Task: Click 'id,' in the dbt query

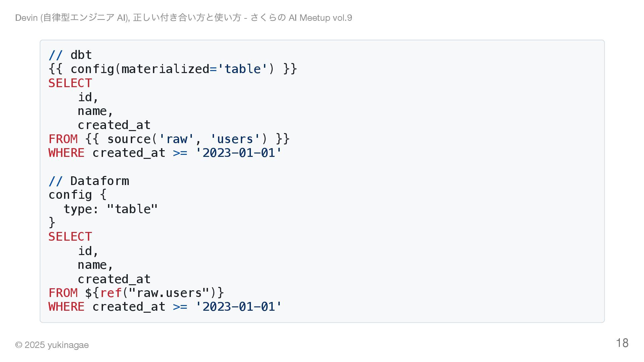Action: [x=88, y=97]
